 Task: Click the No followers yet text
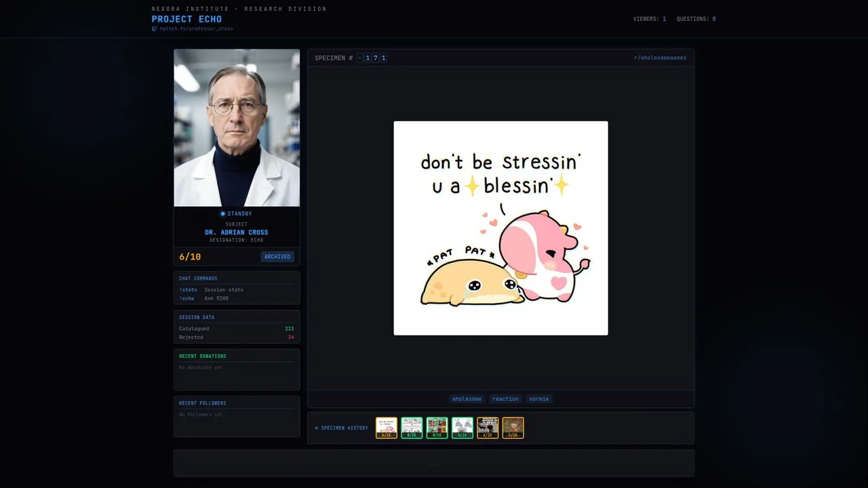pos(201,414)
